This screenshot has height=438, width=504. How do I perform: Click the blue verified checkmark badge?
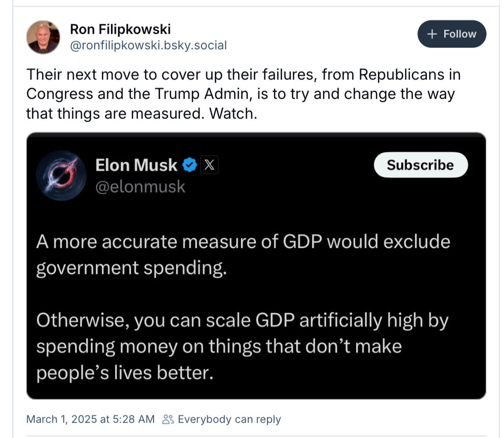(x=189, y=165)
